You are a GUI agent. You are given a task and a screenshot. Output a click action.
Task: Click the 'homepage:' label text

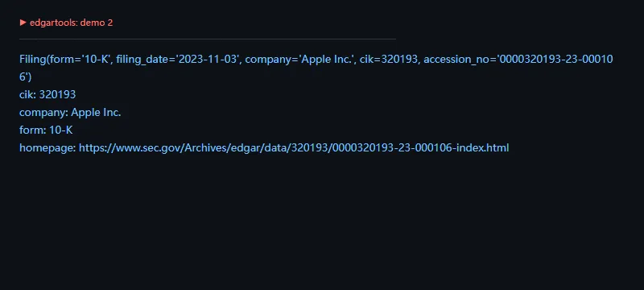pos(47,148)
